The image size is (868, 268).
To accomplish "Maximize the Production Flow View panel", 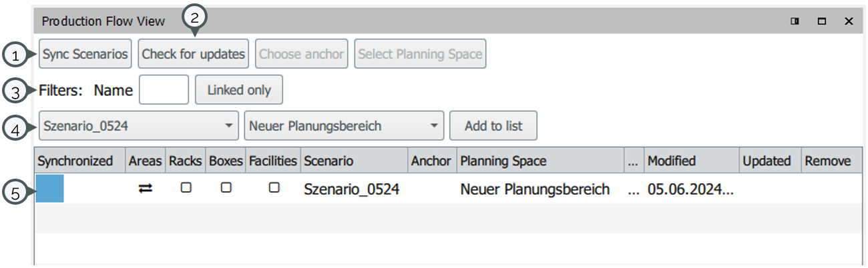I will coord(822,21).
